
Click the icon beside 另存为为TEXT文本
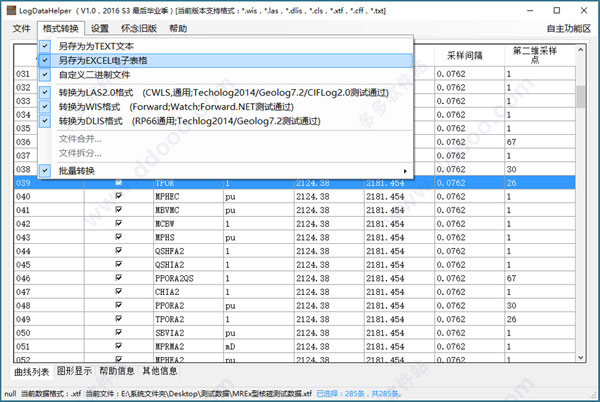(x=45, y=46)
